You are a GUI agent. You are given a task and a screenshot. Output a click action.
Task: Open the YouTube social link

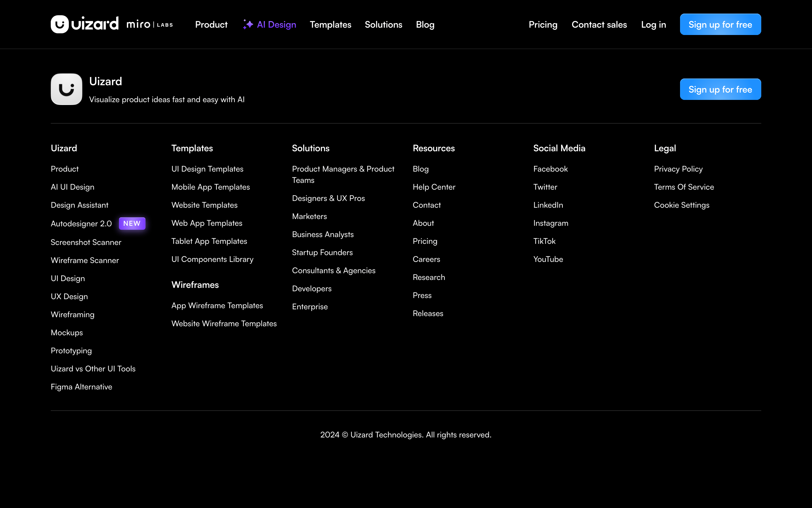548,259
